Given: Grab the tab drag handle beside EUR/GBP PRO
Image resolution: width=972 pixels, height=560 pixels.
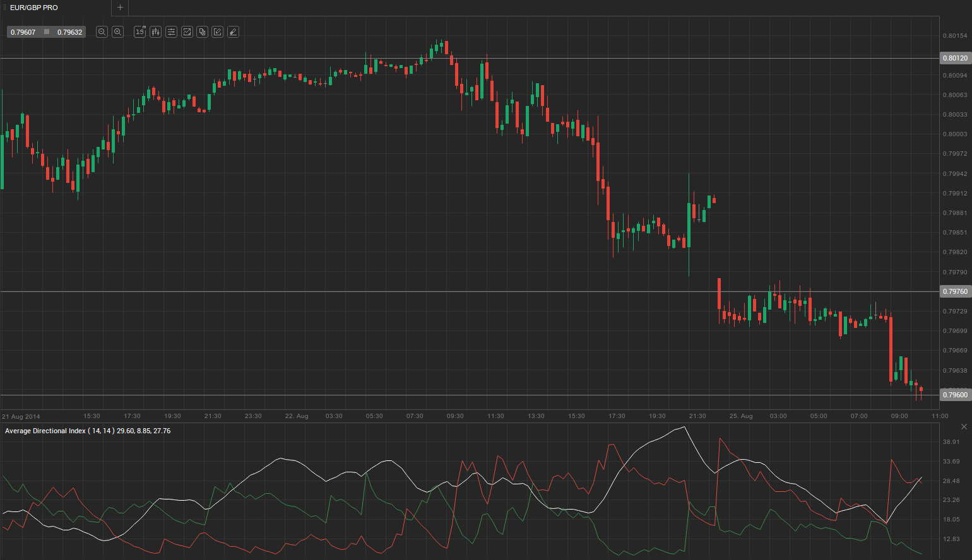Looking at the screenshot, I should [x=4, y=8].
